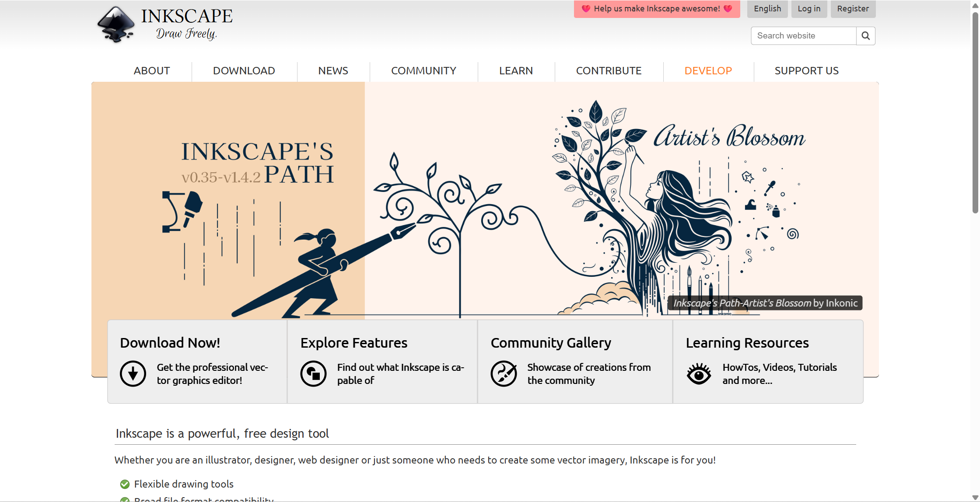Click green checkmark beside Flexible drawing tools

click(x=125, y=484)
